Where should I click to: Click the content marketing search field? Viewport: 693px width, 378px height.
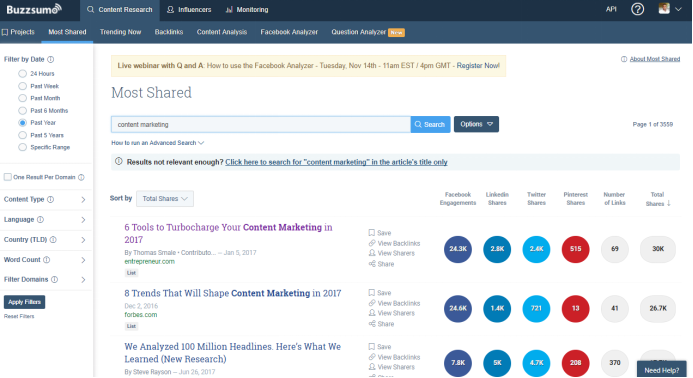(261, 124)
